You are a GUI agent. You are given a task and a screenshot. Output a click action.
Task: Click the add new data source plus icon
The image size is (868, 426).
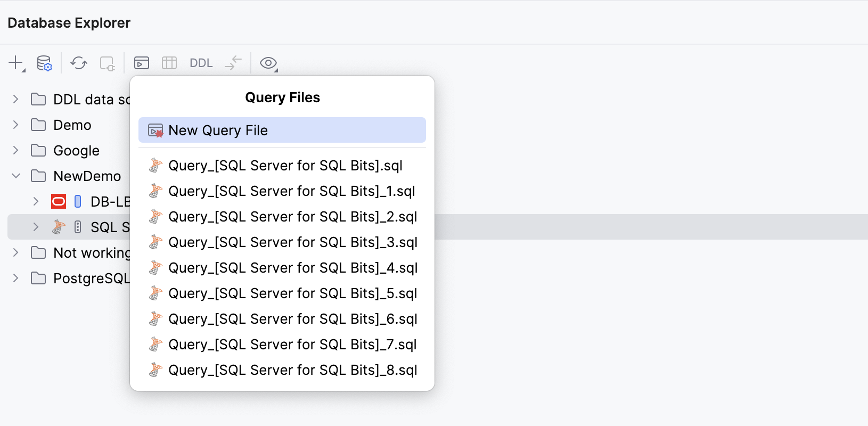(16, 63)
